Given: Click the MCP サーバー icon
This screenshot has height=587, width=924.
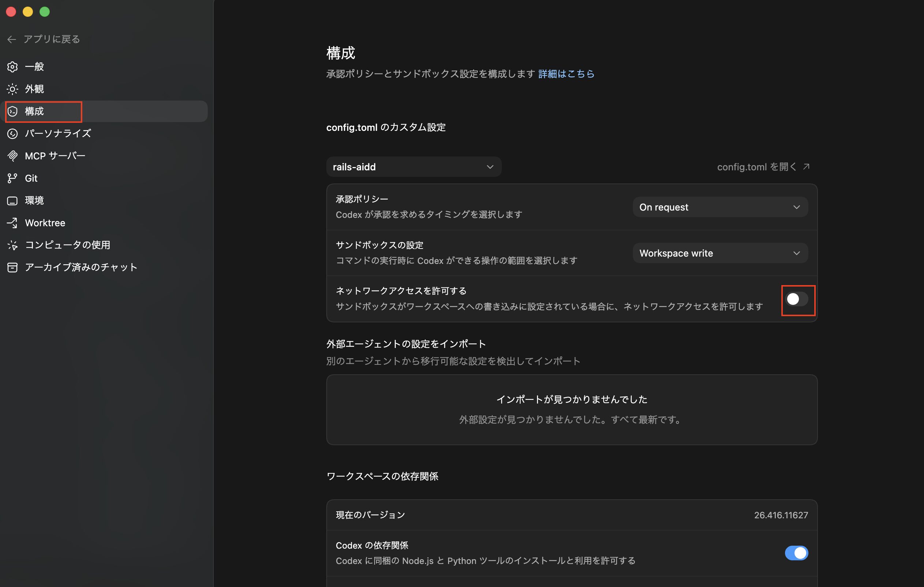Looking at the screenshot, I should [x=12, y=156].
